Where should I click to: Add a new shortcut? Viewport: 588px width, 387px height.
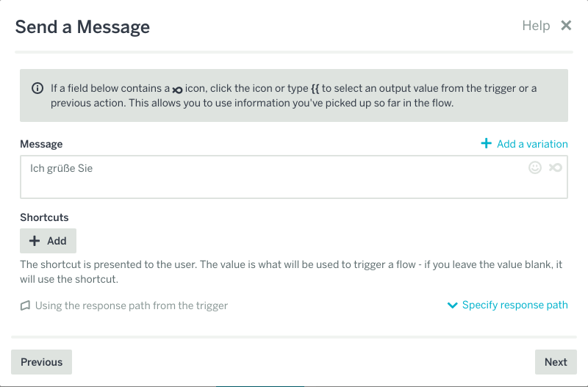[48, 241]
